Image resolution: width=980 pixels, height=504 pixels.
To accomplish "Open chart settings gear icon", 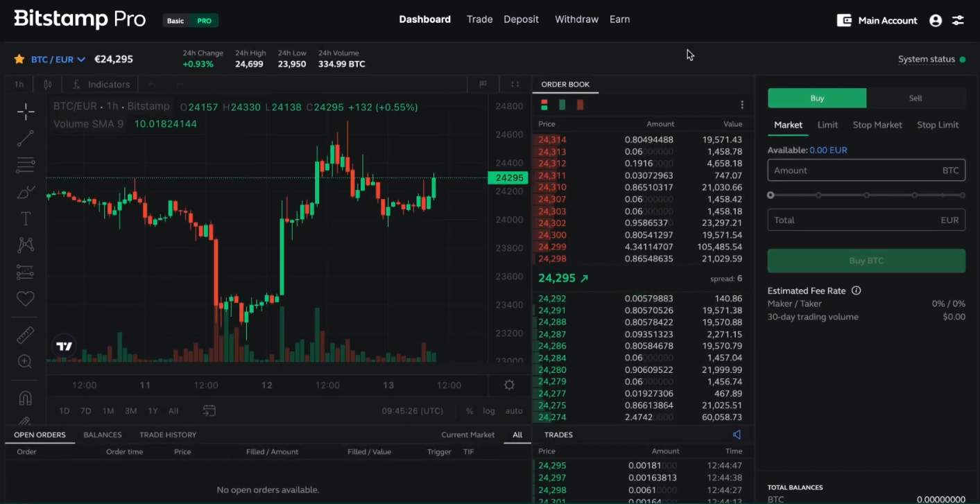I will click(x=509, y=385).
